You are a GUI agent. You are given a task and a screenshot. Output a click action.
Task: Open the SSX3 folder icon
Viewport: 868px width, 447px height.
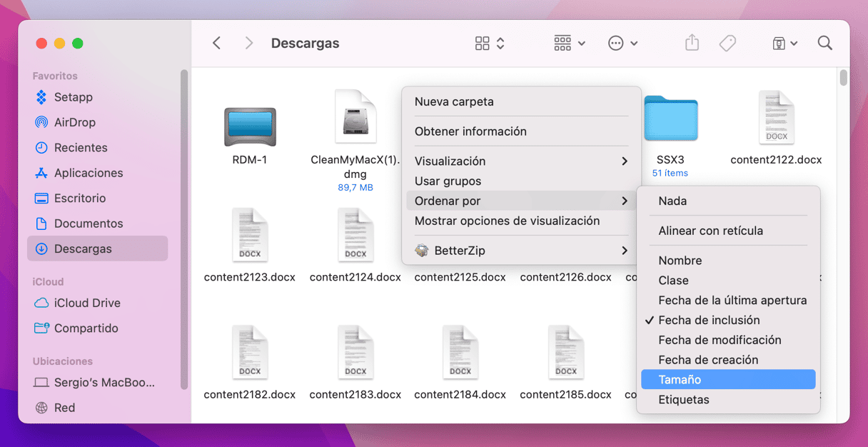tap(670, 119)
